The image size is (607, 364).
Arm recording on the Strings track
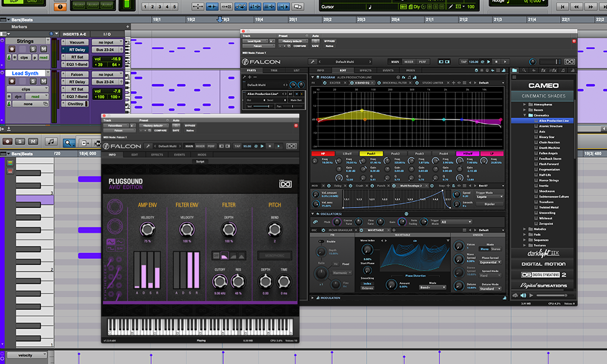coord(12,49)
